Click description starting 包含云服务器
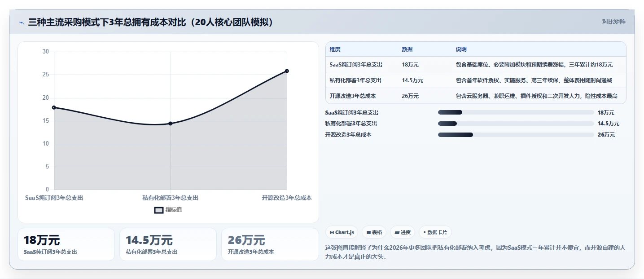Image resolution: width=644 pixels, height=279 pixels. 536,96
